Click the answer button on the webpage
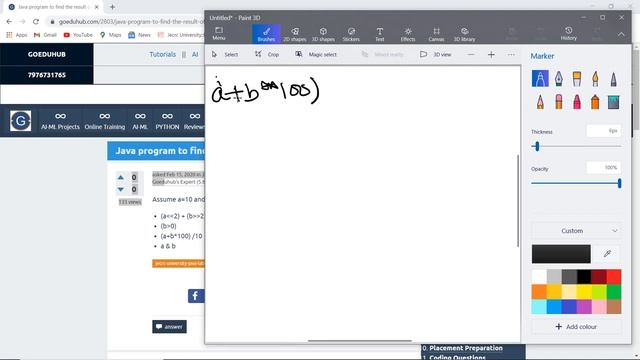 [x=169, y=327]
